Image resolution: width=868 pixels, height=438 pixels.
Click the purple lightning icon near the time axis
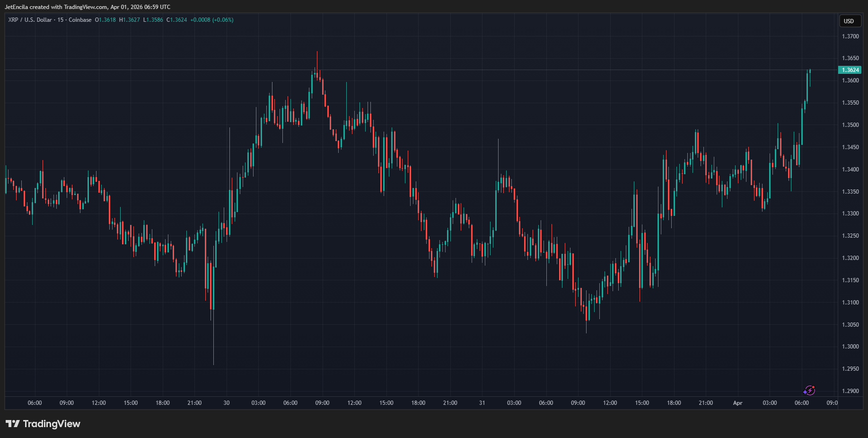tap(809, 390)
